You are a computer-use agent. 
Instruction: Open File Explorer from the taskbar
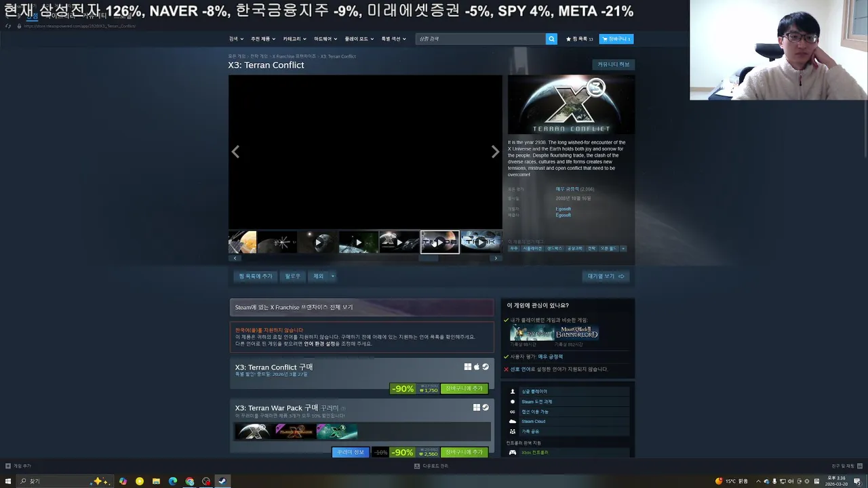tap(156, 481)
